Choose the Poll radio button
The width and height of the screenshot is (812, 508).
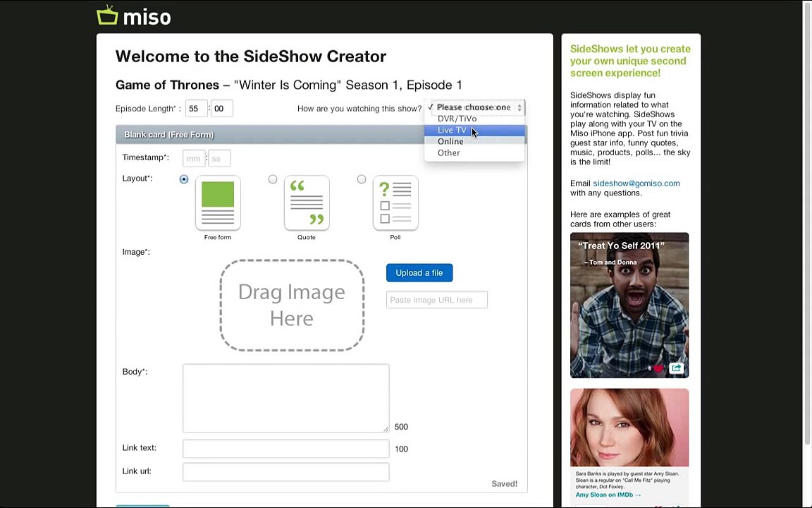point(362,179)
